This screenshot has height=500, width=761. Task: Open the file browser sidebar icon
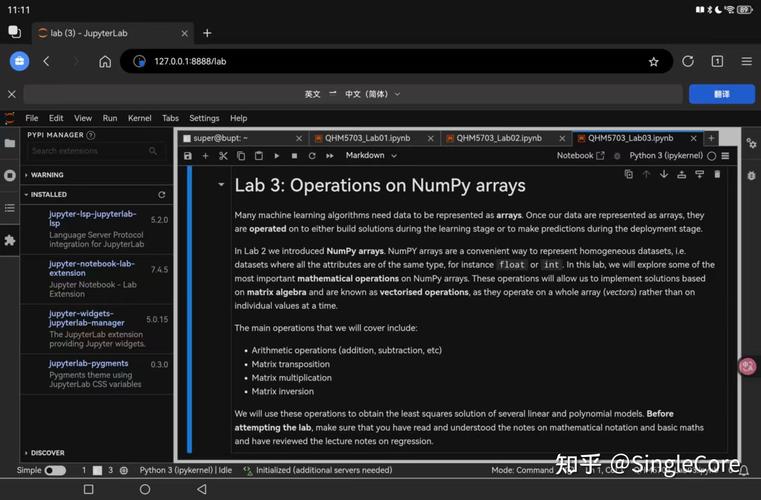[10, 143]
